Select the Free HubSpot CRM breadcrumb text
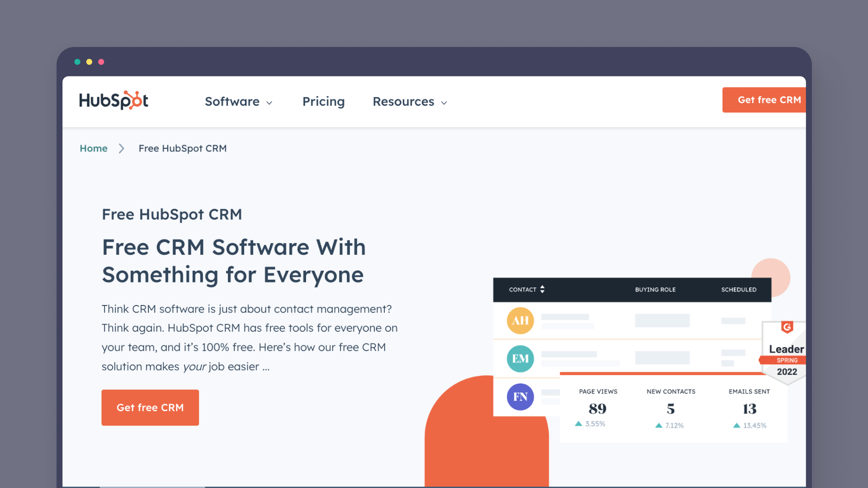868x488 pixels. click(183, 148)
